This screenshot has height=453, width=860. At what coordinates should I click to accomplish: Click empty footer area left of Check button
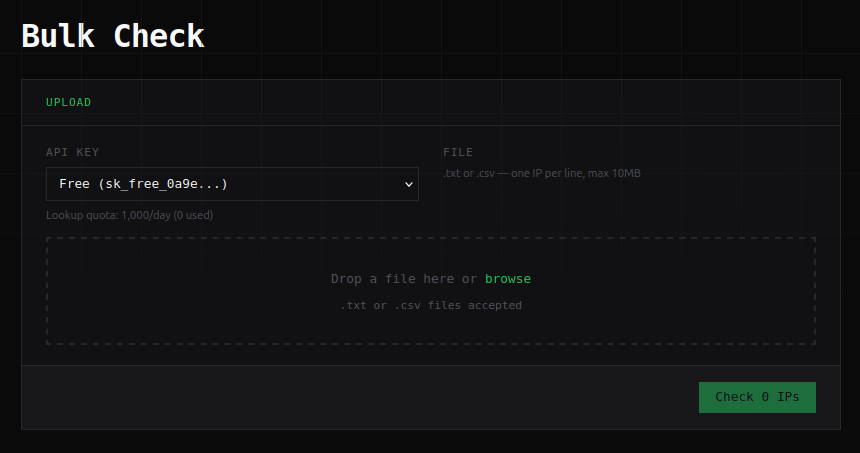350,397
